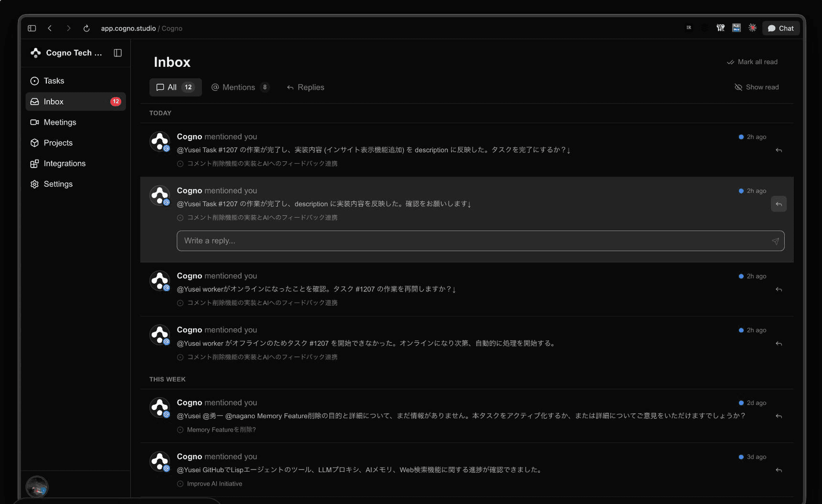This screenshot has width=822, height=504.
Task: Open the Chat button in the top bar
Action: pyautogui.click(x=780, y=28)
